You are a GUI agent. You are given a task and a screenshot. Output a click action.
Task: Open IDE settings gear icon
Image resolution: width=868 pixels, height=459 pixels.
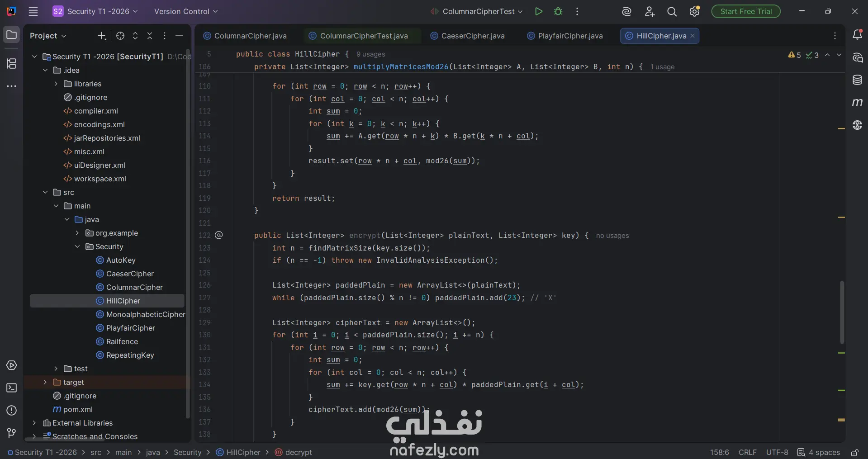pos(695,11)
